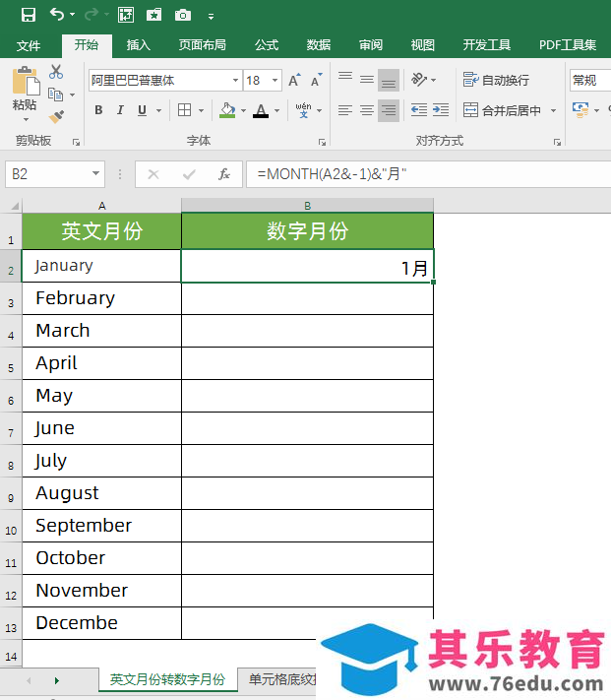Image resolution: width=611 pixels, height=700 pixels.
Task: Open the font name combo box 阿里巴巴普惠体
Action: [x=165, y=81]
